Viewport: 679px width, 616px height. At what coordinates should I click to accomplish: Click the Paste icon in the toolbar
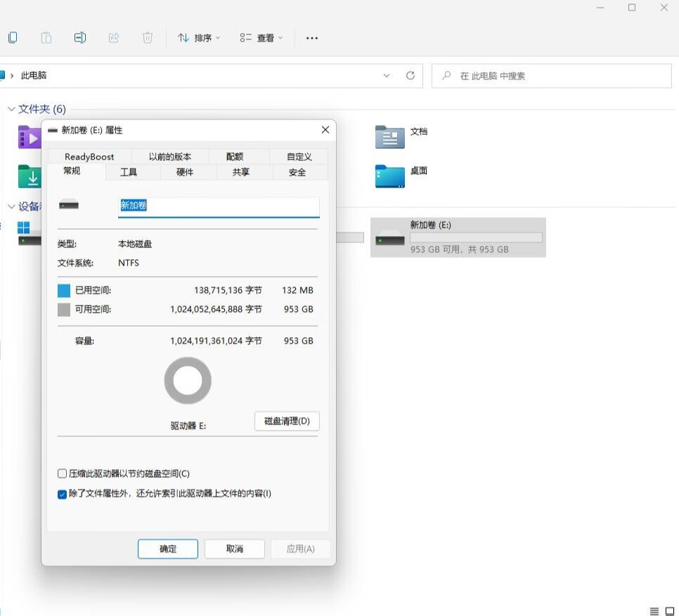tap(46, 37)
